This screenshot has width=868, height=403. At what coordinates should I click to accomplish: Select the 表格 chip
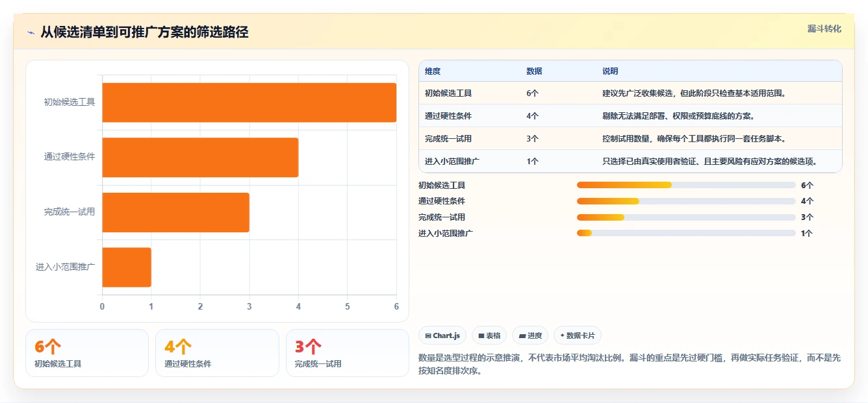pos(489,336)
